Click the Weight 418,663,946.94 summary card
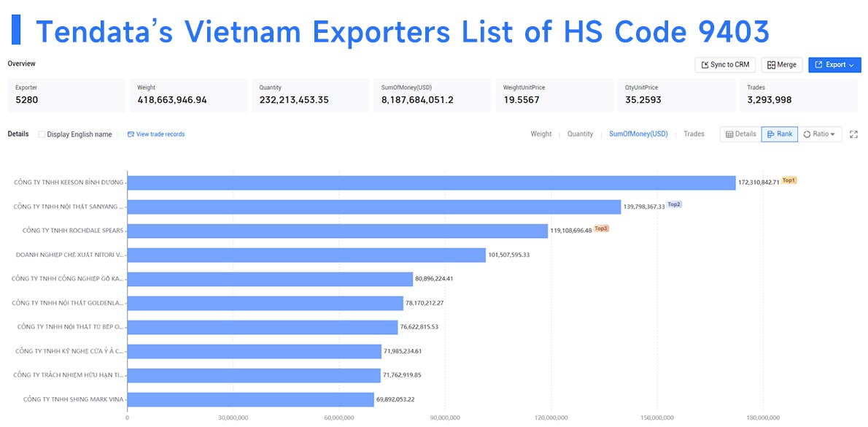Image resolution: width=868 pixels, height=427 pixels. point(188,95)
